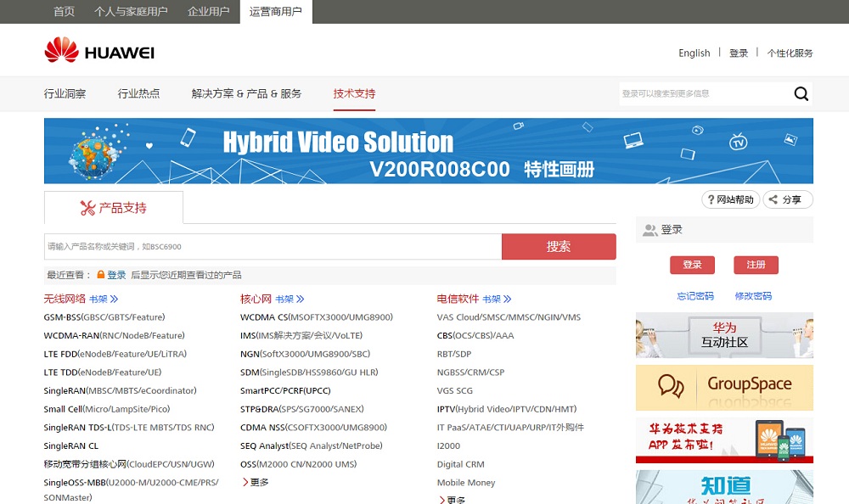This screenshot has width=849, height=504.
Task: Open 无线网络 category heading
Action: tap(65, 299)
